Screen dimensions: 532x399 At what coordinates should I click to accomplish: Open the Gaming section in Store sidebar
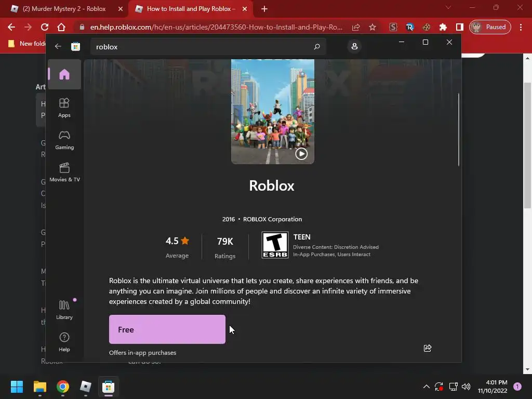click(x=64, y=140)
